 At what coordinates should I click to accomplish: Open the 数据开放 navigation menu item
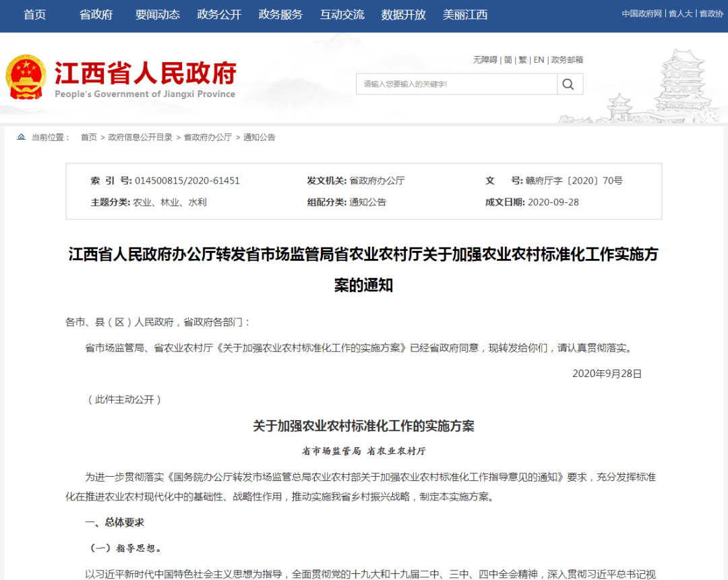click(x=402, y=14)
